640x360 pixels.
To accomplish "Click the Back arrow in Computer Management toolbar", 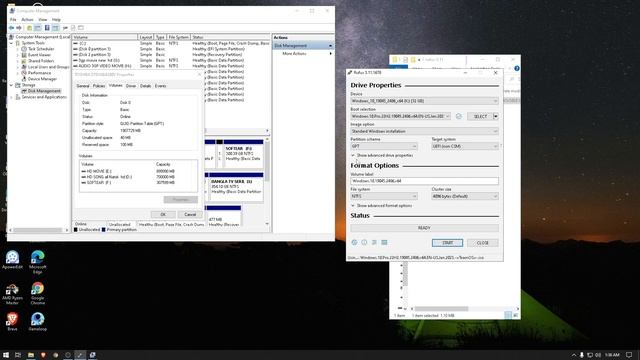I will 11,28.
